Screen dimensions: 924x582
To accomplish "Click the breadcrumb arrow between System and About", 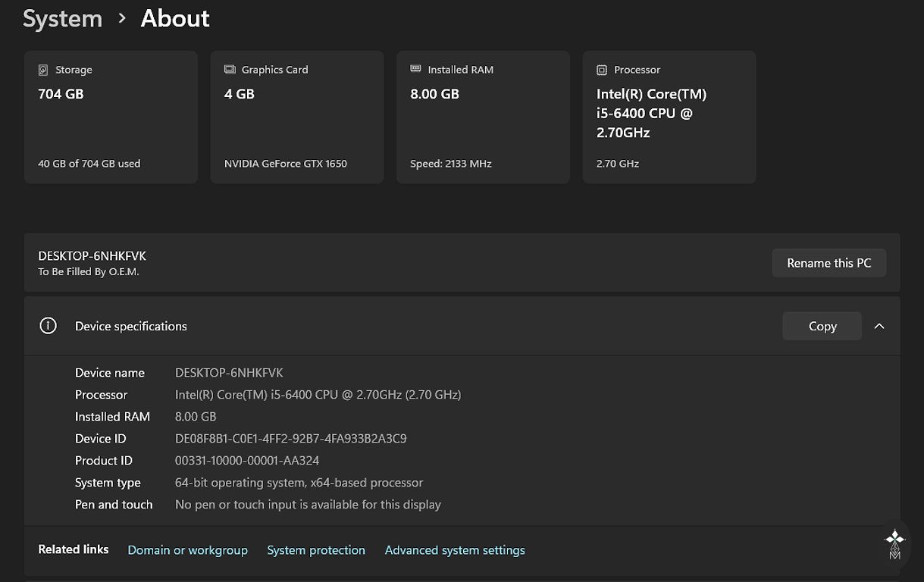I will 122,18.
